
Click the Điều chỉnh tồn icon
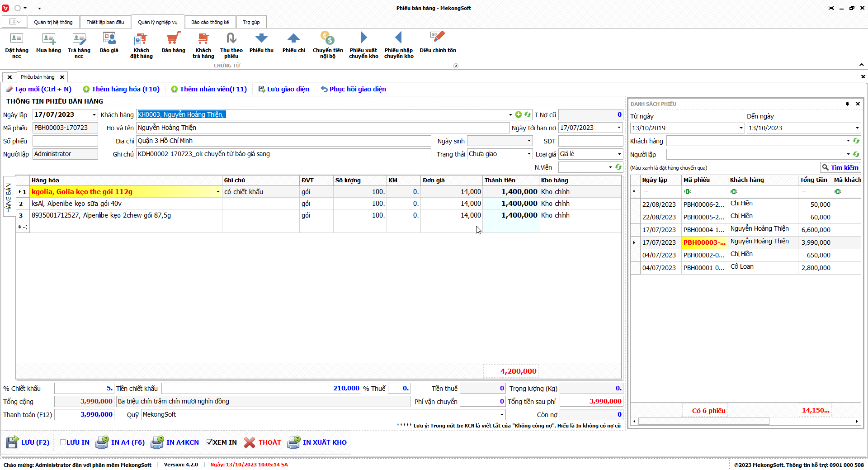(x=437, y=43)
